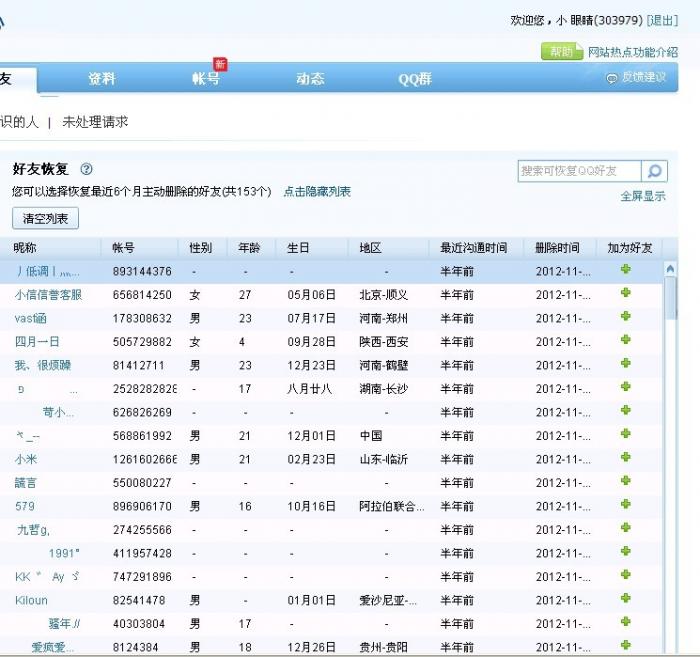700x657 pixels.
Task: Open the QQ群 tab
Action: pyautogui.click(x=415, y=79)
